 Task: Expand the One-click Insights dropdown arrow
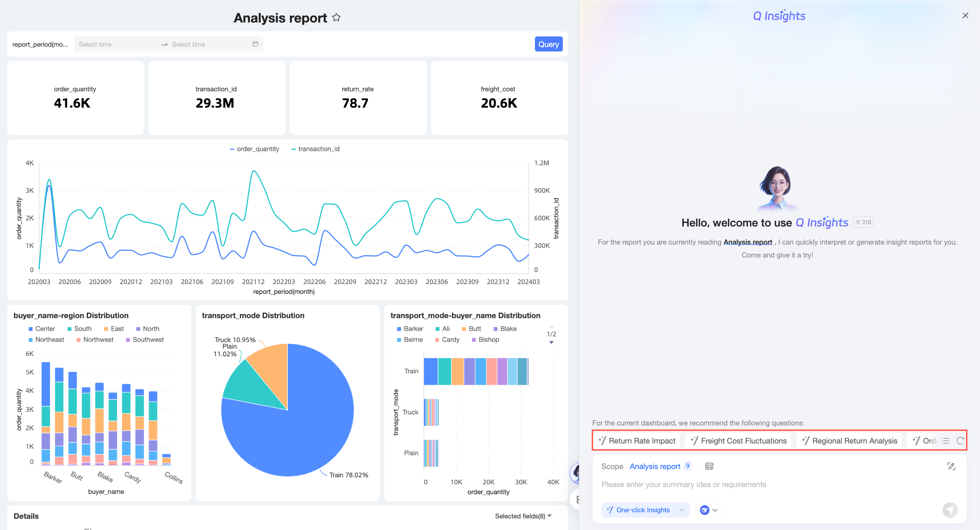pos(682,510)
